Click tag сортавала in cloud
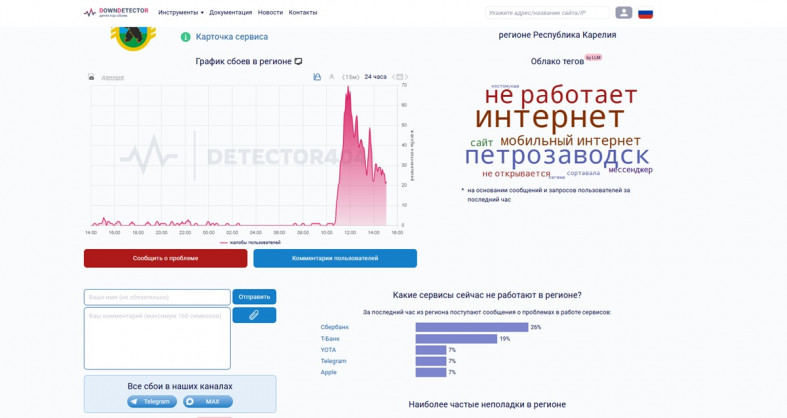The image size is (787, 418). [x=583, y=173]
